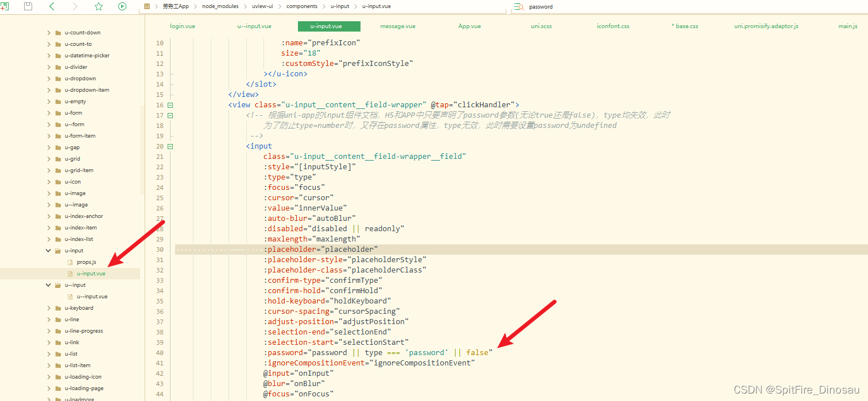
Task: Collapse the code block at line 16
Action: click(169, 104)
